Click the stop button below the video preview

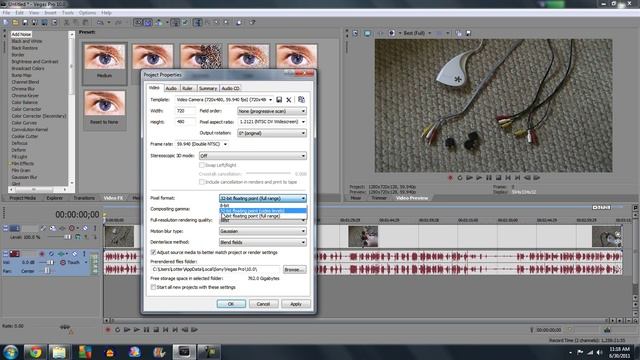pyautogui.click(x=498, y=178)
